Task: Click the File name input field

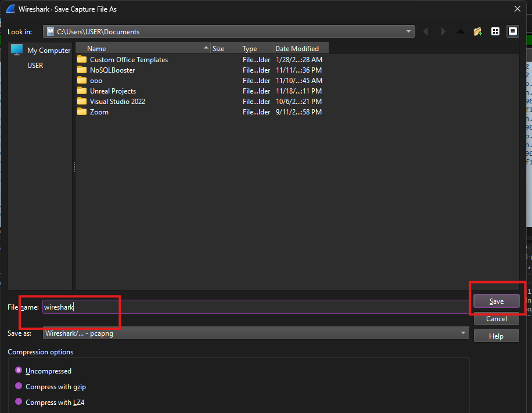Action: pos(256,307)
